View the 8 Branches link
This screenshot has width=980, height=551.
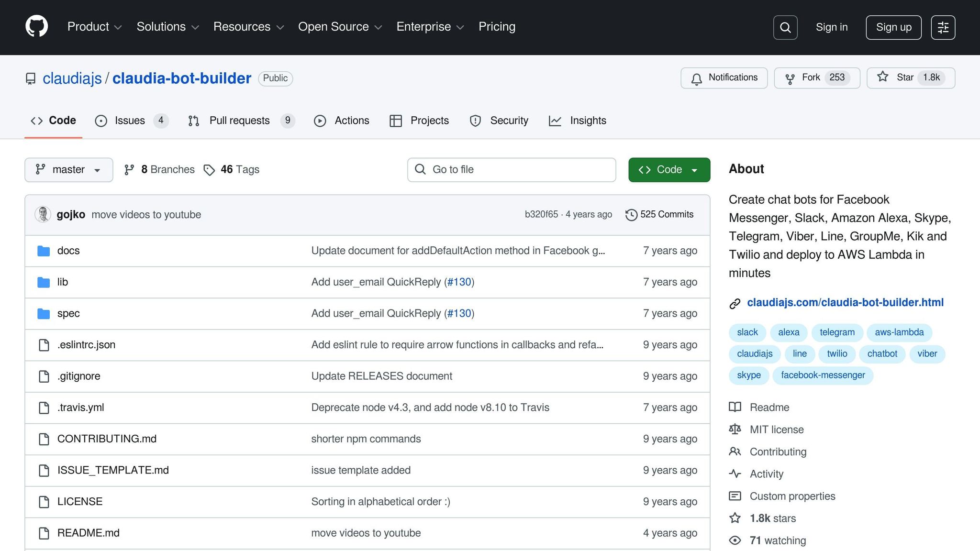click(x=159, y=170)
